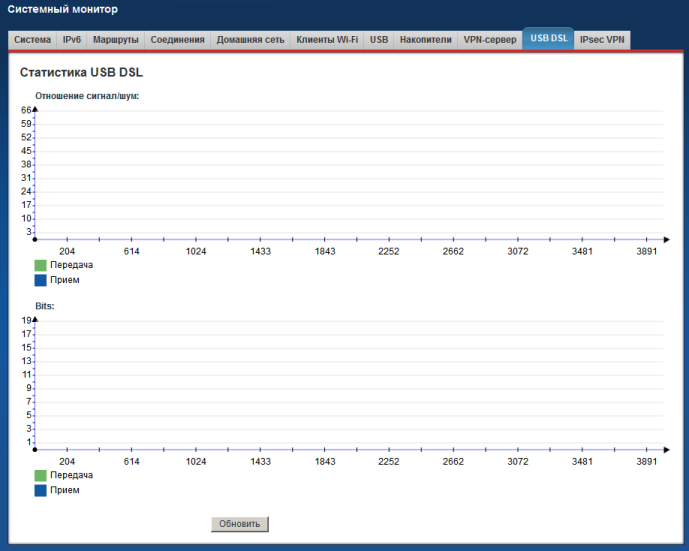Open the Накопители tab

(425, 40)
